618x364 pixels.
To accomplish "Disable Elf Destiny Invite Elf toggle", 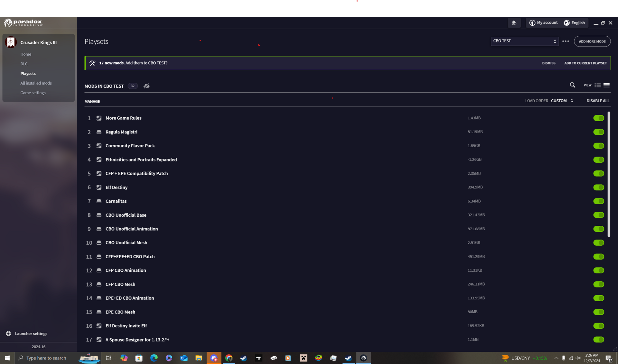I will (x=599, y=326).
